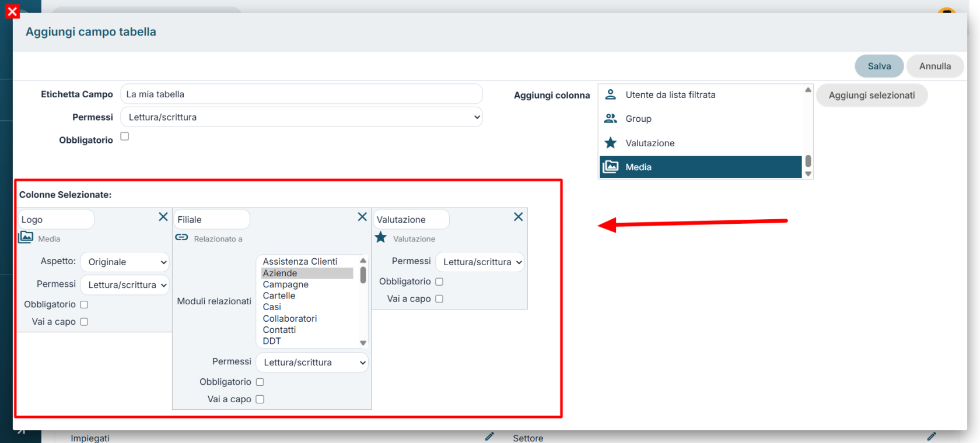The width and height of the screenshot is (980, 443).
Task: Toggle Obbligatorio for Logo column
Action: (x=84, y=304)
